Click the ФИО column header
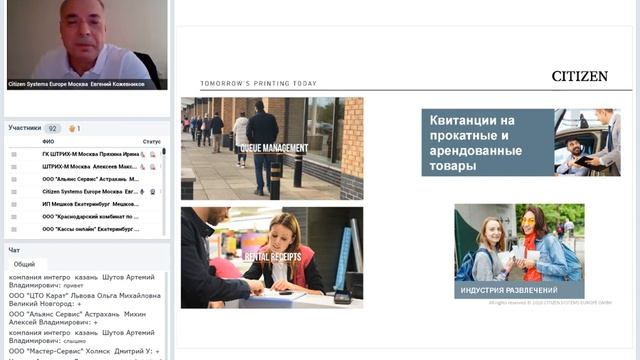Viewport: 640px width, 360px height. 48,142
